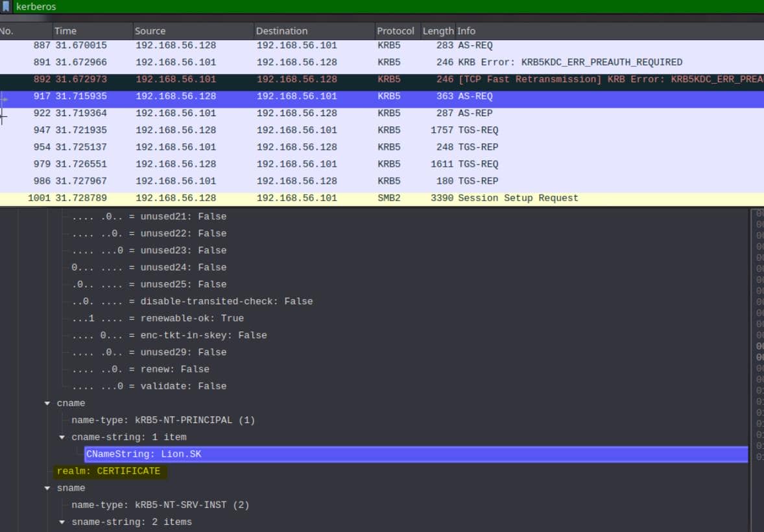Select the renew: False flag line
The width and height of the screenshot is (764, 532).
click(140, 369)
